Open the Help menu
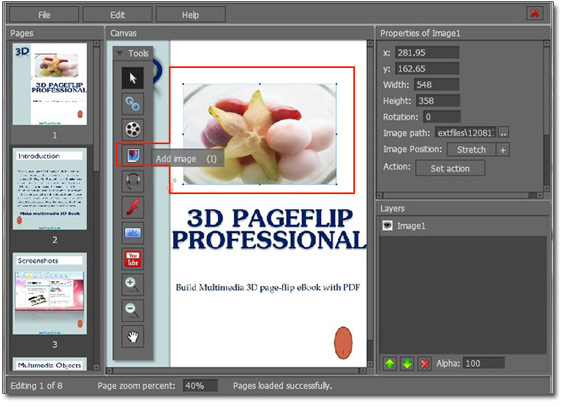Screen dimensions: 564x406 (x=191, y=15)
